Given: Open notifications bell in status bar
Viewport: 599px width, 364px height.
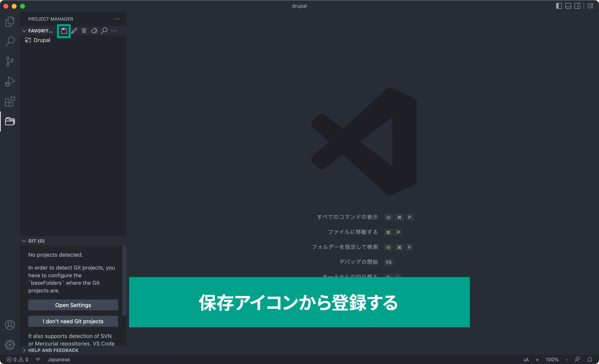Looking at the screenshot, I should (590, 360).
